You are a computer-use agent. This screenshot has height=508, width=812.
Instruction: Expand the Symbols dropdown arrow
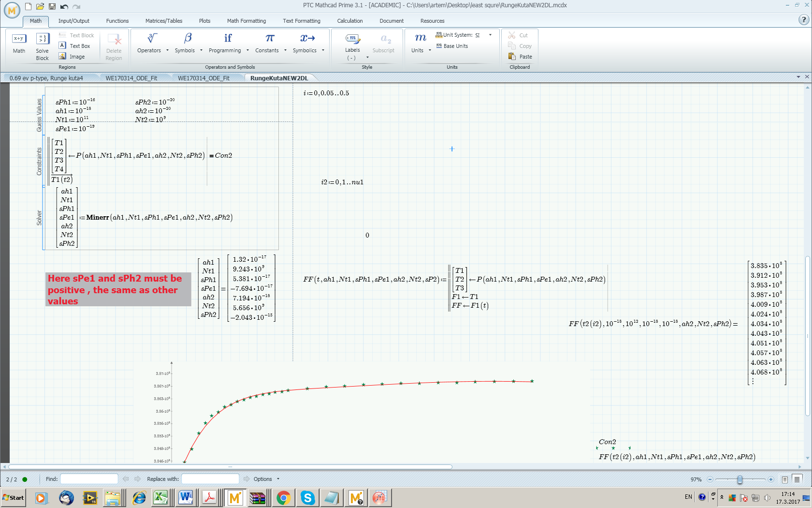pos(201,50)
